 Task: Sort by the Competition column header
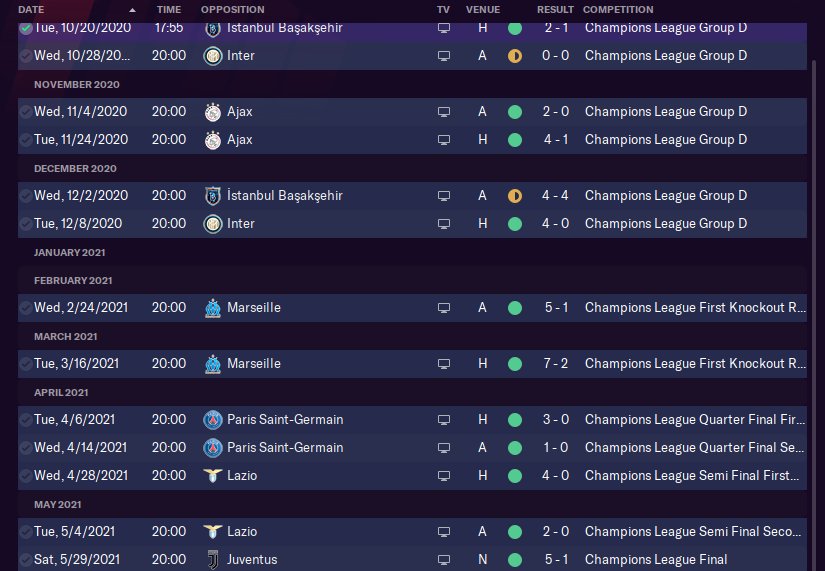(618, 9)
